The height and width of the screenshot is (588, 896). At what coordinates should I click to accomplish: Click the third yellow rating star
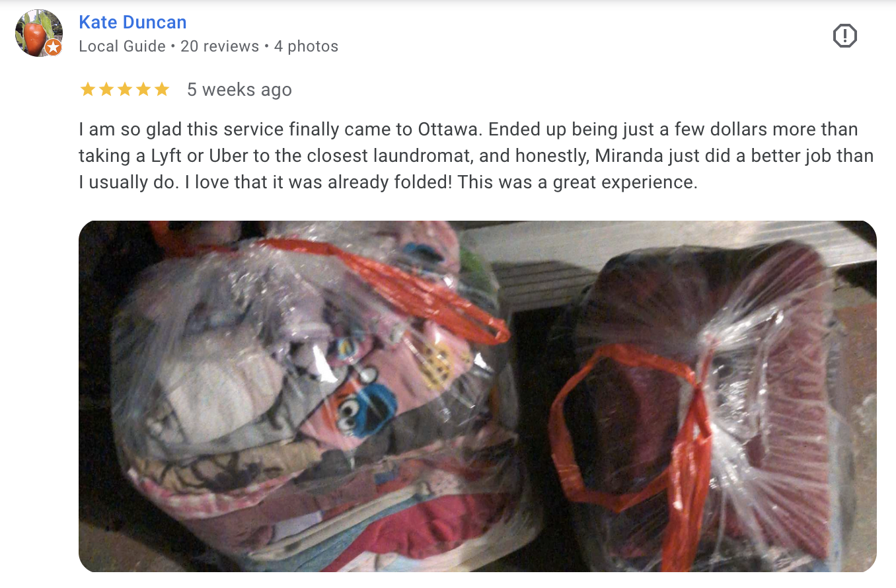[125, 89]
